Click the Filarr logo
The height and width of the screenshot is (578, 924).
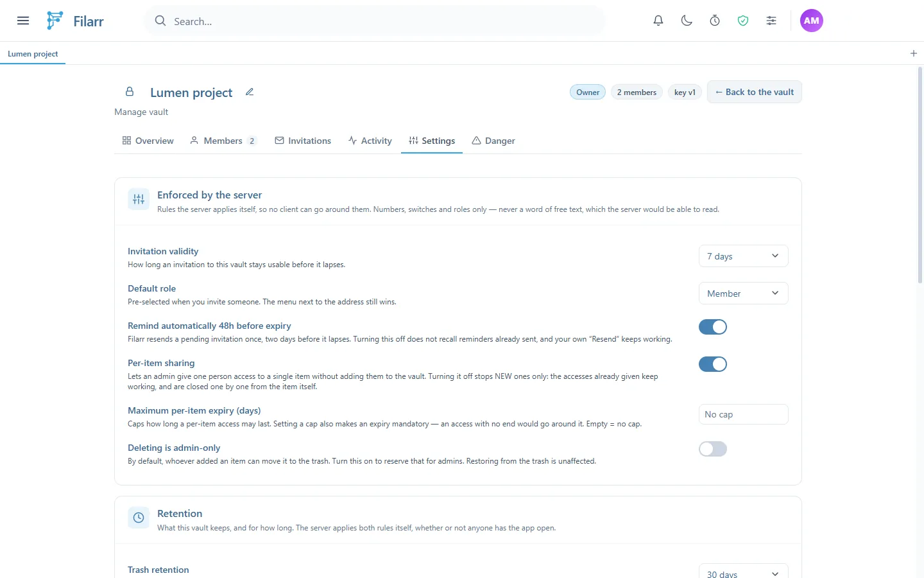tap(75, 21)
